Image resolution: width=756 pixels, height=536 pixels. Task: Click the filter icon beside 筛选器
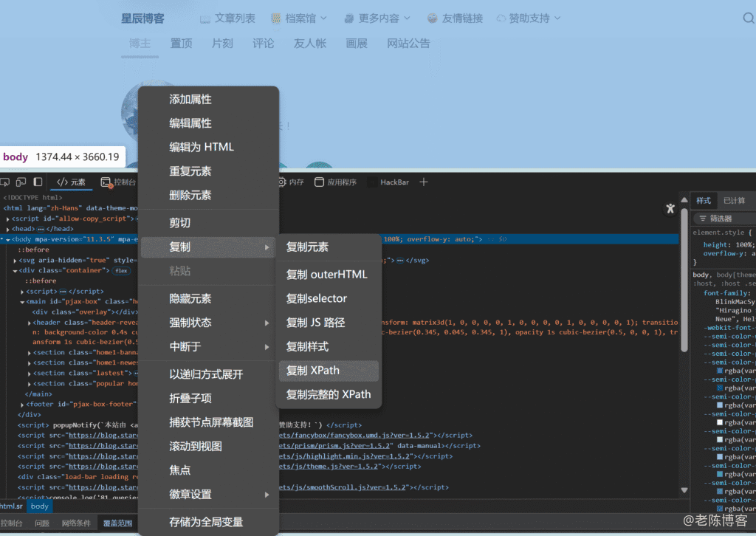coord(703,219)
